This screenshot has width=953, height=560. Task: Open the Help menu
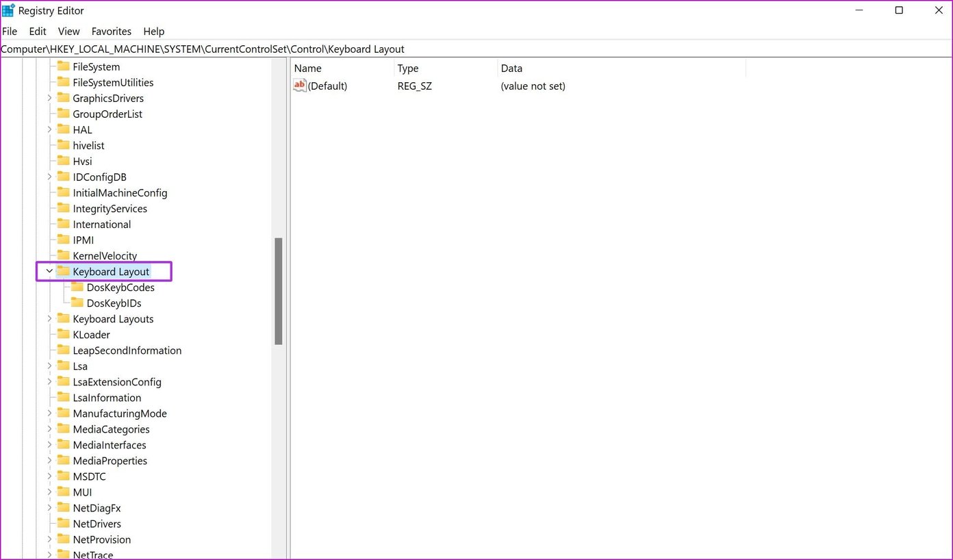(x=154, y=31)
